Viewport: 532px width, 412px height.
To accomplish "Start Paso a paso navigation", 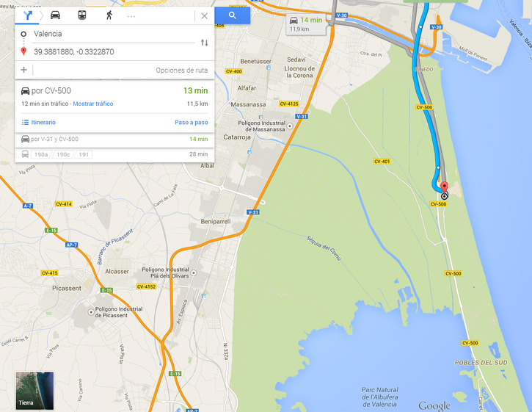I will [x=192, y=122].
